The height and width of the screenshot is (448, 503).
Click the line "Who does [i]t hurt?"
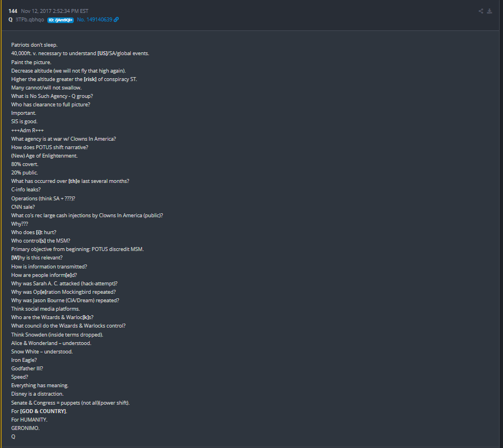(34, 232)
